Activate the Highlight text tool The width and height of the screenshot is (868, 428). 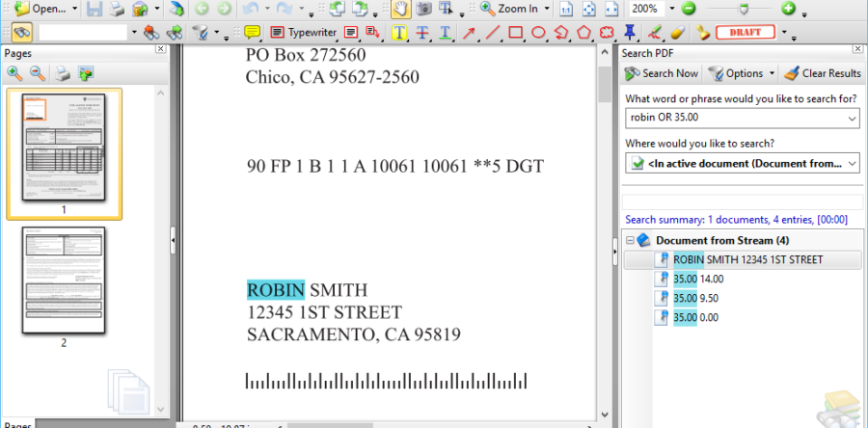coord(399,33)
